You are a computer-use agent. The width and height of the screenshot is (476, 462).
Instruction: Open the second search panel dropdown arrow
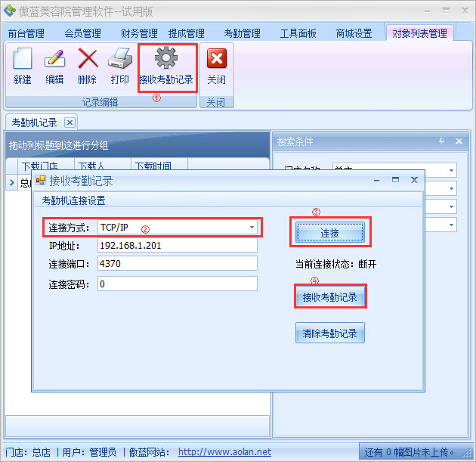(451, 188)
